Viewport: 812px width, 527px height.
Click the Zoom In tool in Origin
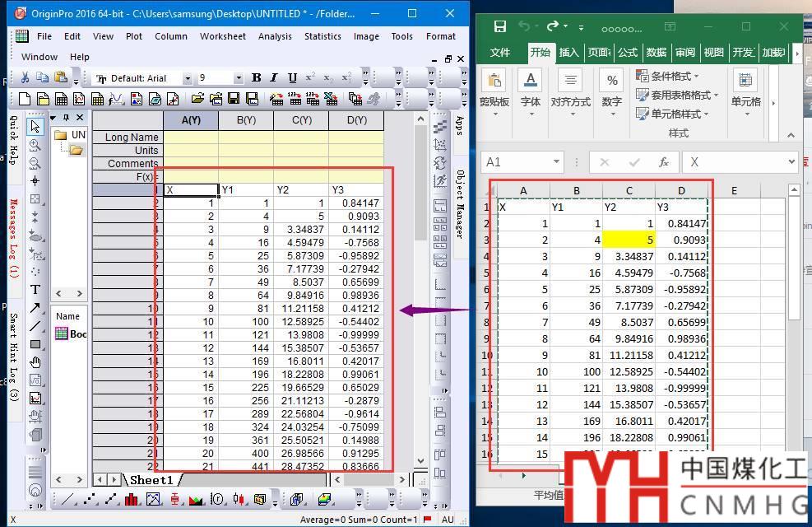pos(35,145)
